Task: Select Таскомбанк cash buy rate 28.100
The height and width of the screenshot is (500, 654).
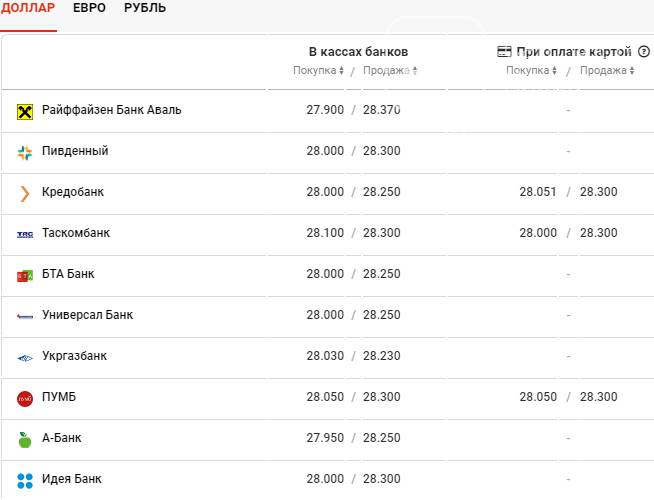Action: [x=325, y=233]
